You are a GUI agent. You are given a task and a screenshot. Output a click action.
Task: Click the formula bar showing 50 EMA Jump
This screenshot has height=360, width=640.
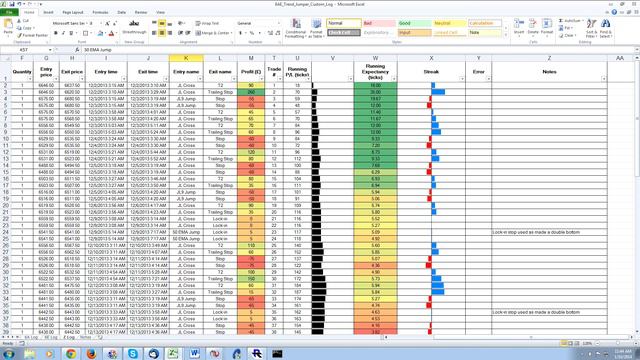point(359,50)
